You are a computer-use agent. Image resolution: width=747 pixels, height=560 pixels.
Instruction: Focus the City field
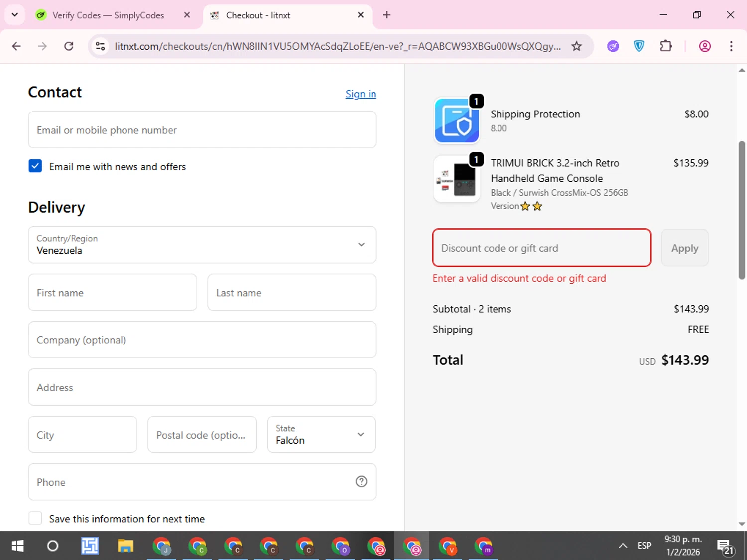tap(83, 435)
